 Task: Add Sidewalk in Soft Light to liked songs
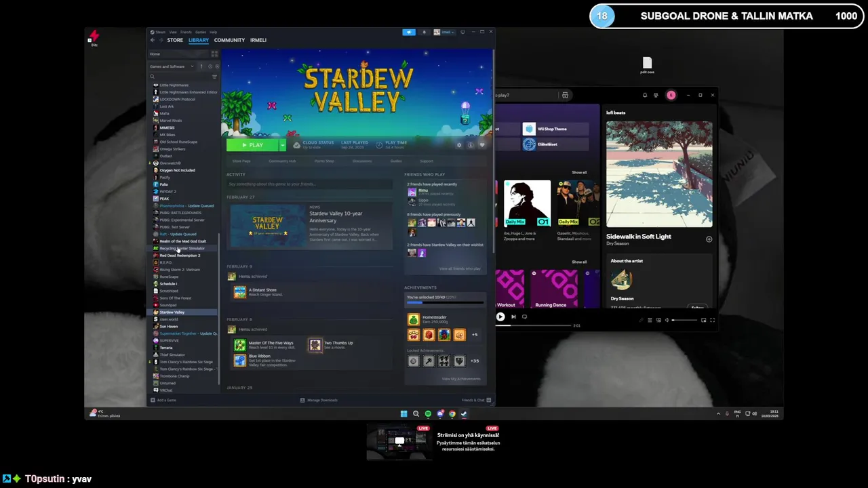709,239
